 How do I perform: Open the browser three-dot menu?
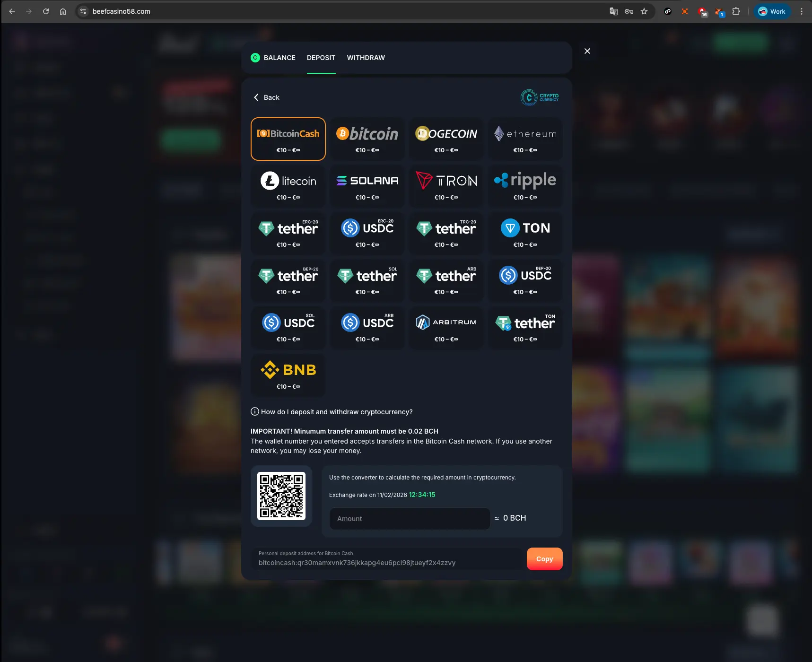point(802,11)
